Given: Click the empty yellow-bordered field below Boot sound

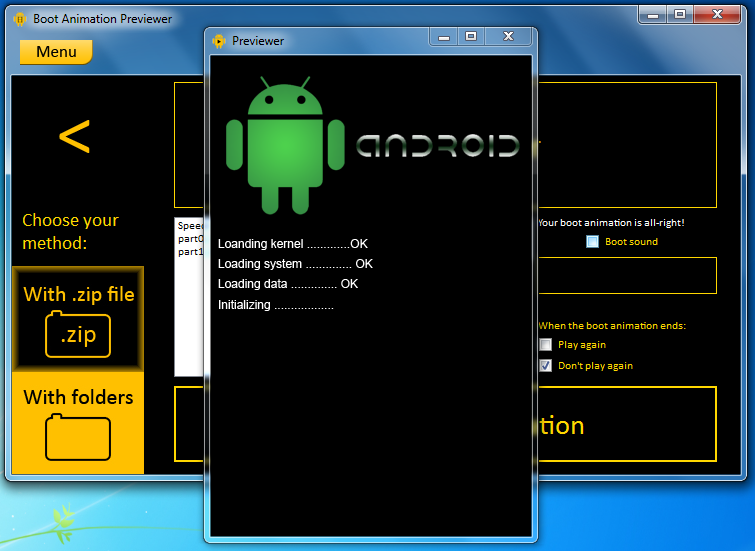Looking at the screenshot, I should (x=627, y=276).
